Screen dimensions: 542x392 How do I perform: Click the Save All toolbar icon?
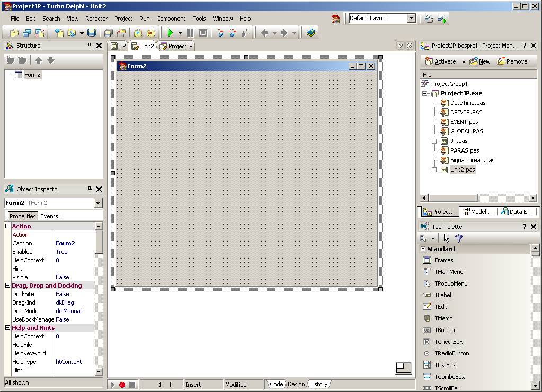tap(109, 33)
